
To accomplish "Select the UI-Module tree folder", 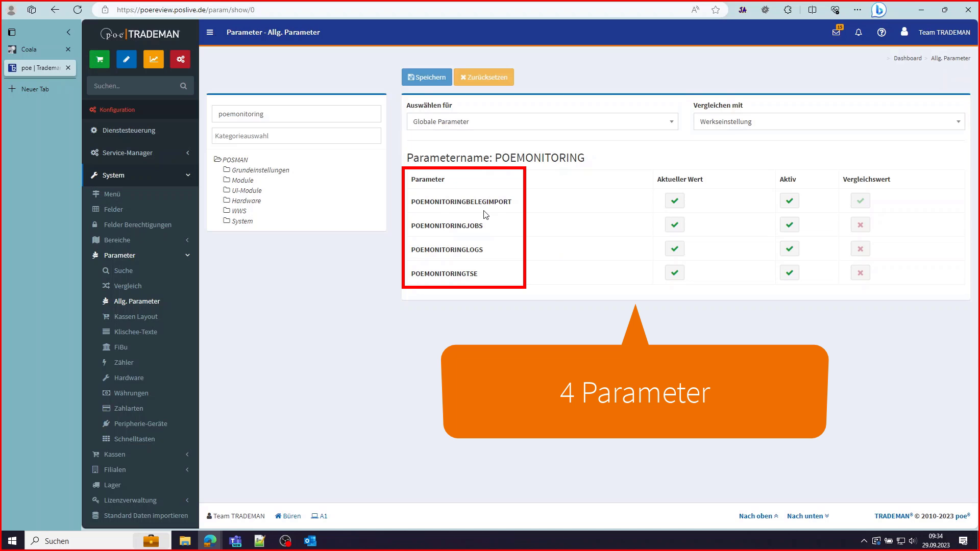I will point(242,190).
